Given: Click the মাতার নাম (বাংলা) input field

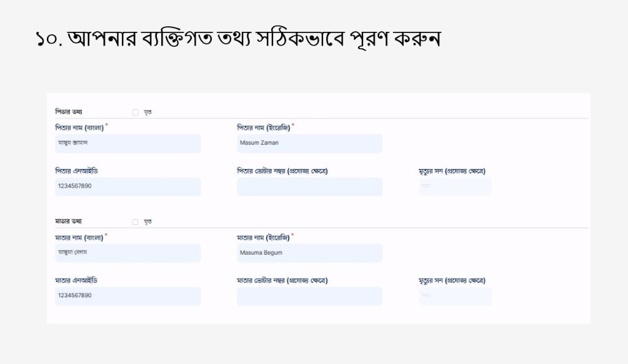Looking at the screenshot, I should coord(127,253).
